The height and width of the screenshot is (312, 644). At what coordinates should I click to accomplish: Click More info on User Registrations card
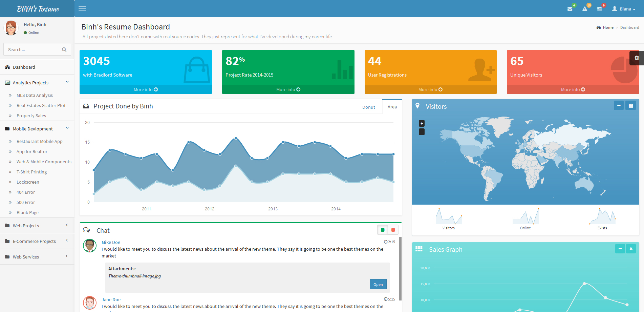click(430, 89)
